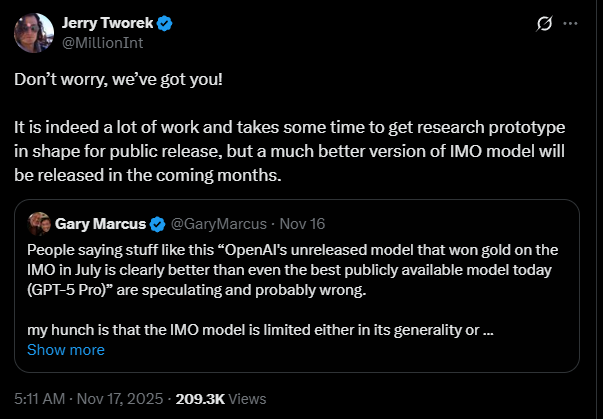The width and height of the screenshot is (603, 419).
Task: Click the "Don't worry, we've got you!" text
Action: click(x=118, y=78)
